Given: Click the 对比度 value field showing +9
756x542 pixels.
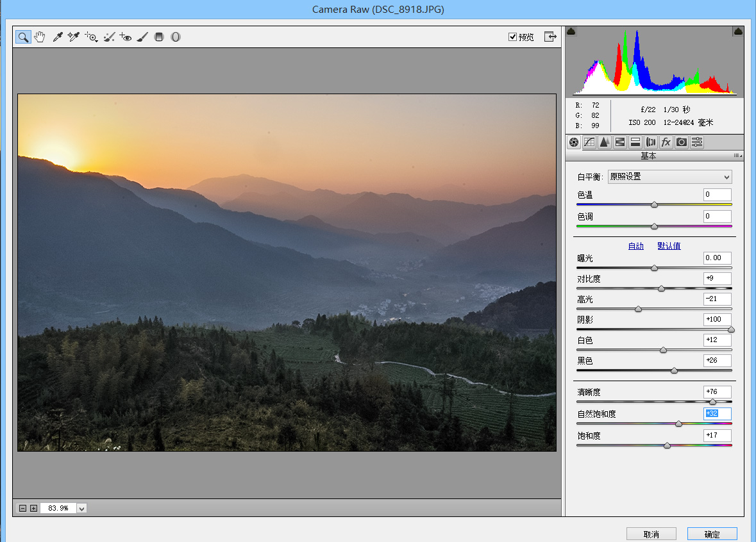Looking at the screenshot, I should pos(718,279).
